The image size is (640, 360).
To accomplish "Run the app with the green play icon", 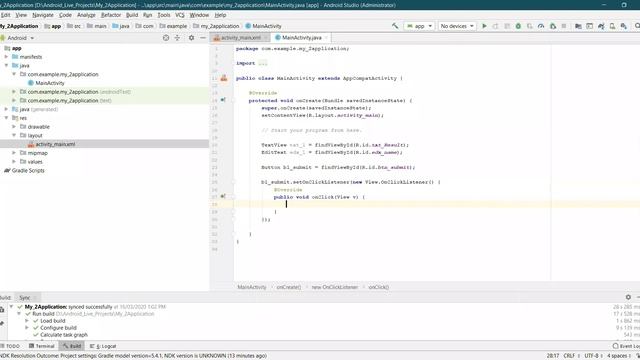I will pyautogui.click(x=484, y=26).
